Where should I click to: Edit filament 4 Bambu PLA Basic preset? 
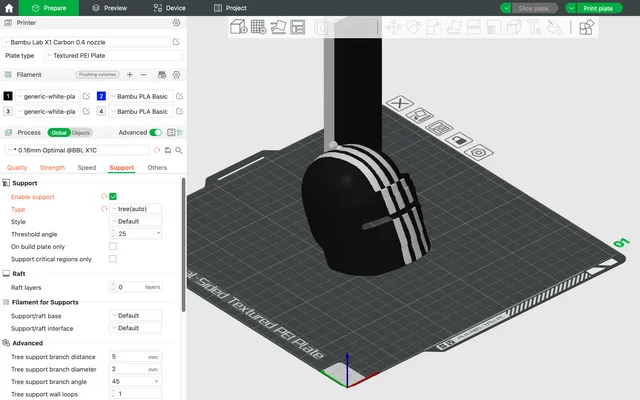point(179,111)
